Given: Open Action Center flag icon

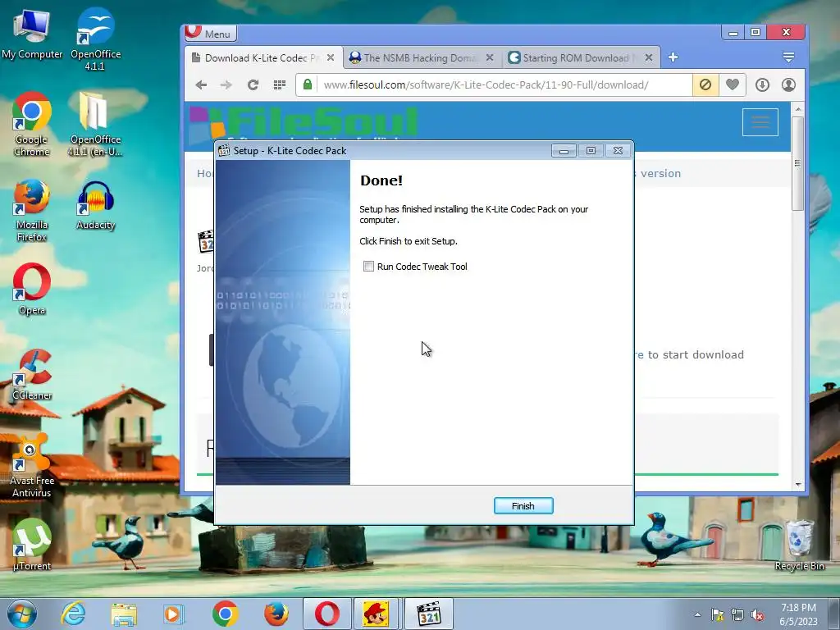Looking at the screenshot, I should pyautogui.click(x=717, y=614).
